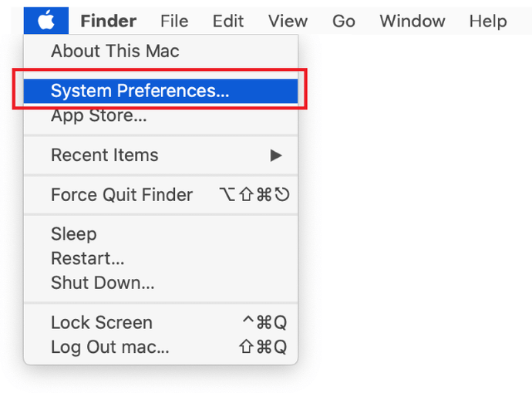This screenshot has height=393, width=532.
Task: Choose About This Mac
Action: [x=115, y=52]
